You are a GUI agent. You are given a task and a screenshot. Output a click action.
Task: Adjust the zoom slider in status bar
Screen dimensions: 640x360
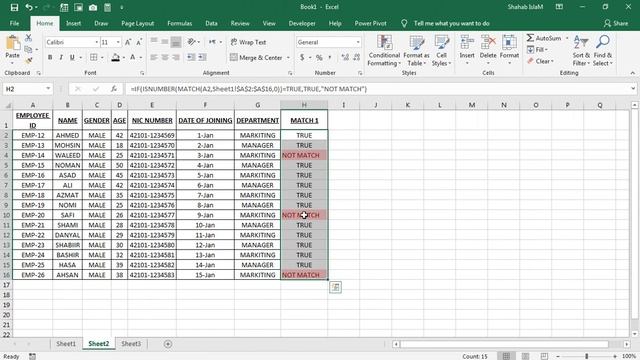point(587,356)
